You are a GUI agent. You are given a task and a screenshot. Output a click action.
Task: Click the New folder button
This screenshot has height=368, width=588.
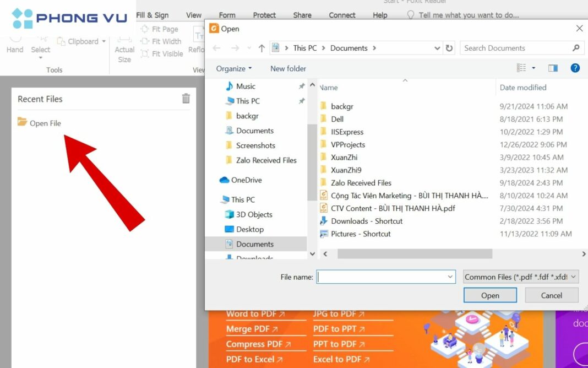288,69
